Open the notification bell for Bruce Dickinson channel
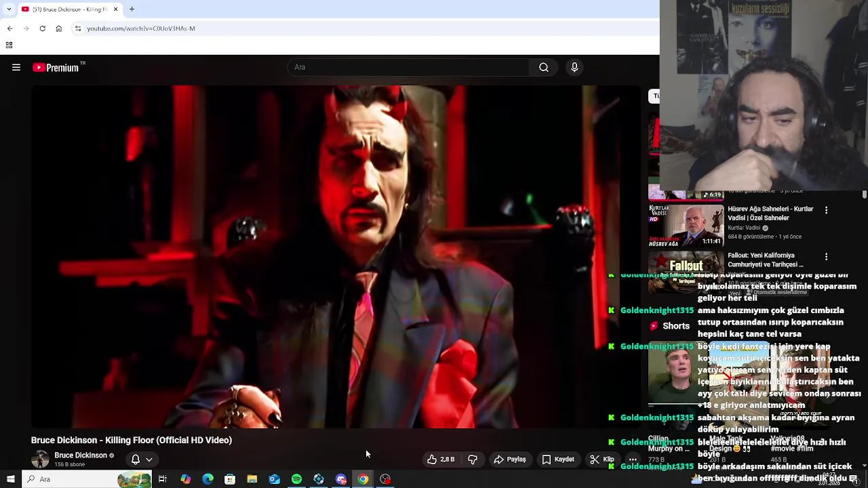The image size is (868, 488). tap(136, 459)
